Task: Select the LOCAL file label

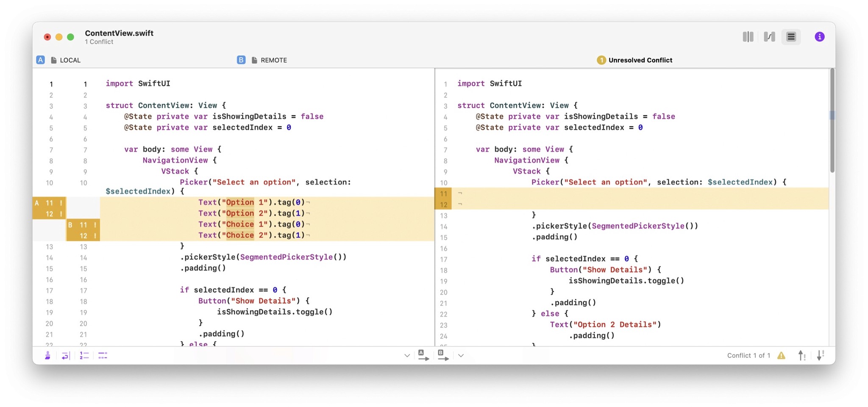Action: pos(70,60)
